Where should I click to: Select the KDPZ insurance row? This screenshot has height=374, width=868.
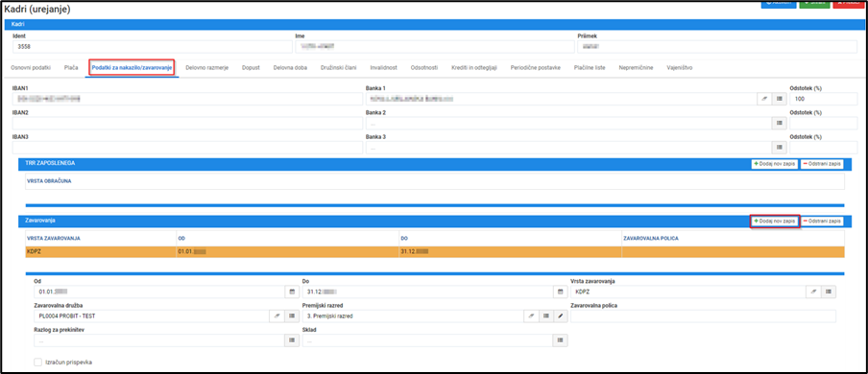435,251
